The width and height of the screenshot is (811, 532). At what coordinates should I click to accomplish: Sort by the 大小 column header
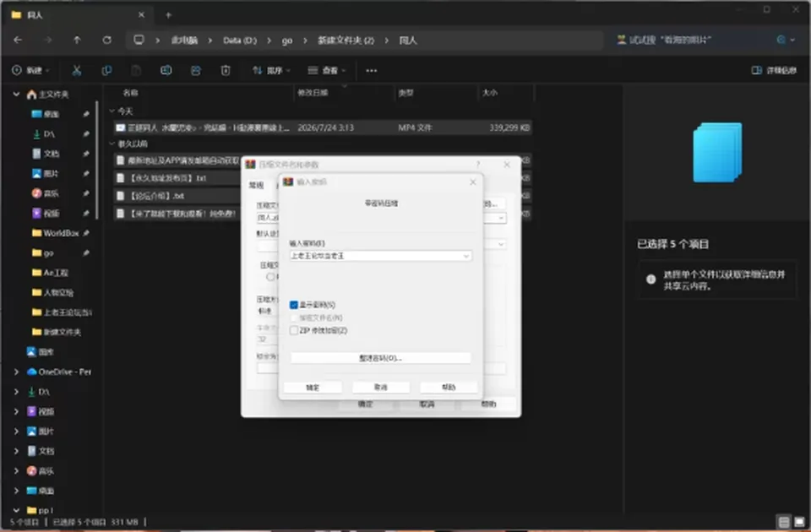click(x=489, y=93)
